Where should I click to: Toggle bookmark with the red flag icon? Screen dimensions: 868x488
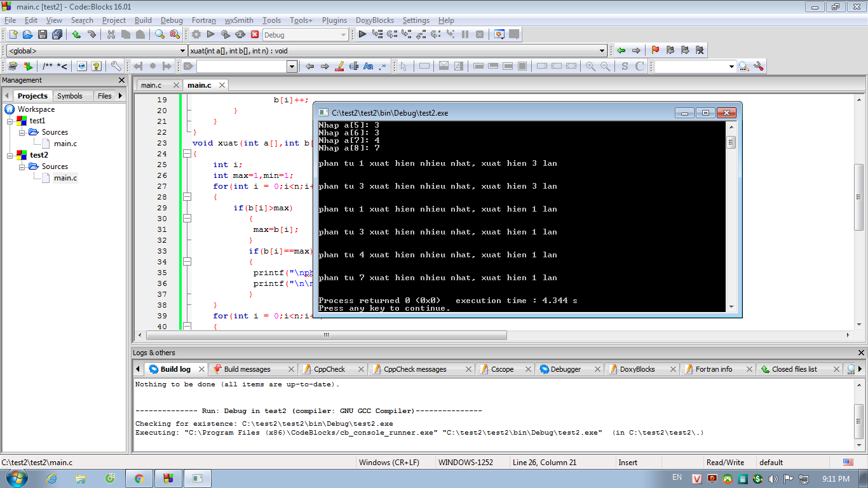(x=655, y=50)
